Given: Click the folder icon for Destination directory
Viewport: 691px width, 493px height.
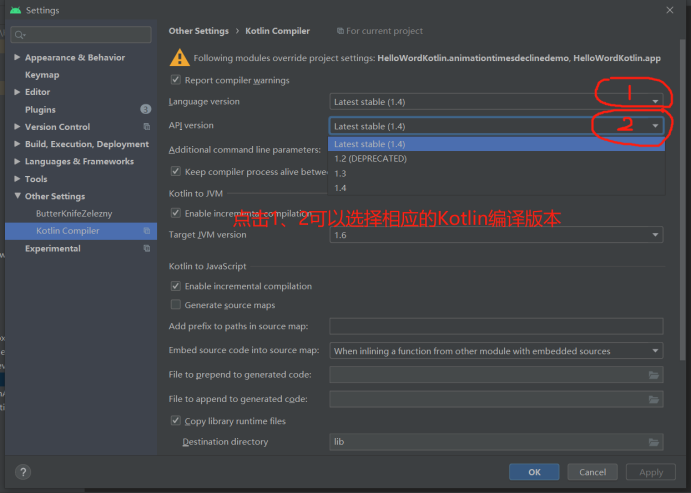Looking at the screenshot, I should pos(654,442).
